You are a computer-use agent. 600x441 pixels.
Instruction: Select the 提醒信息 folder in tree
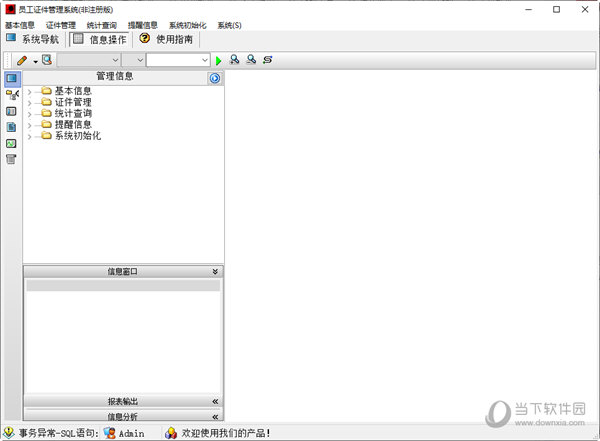(x=67, y=124)
